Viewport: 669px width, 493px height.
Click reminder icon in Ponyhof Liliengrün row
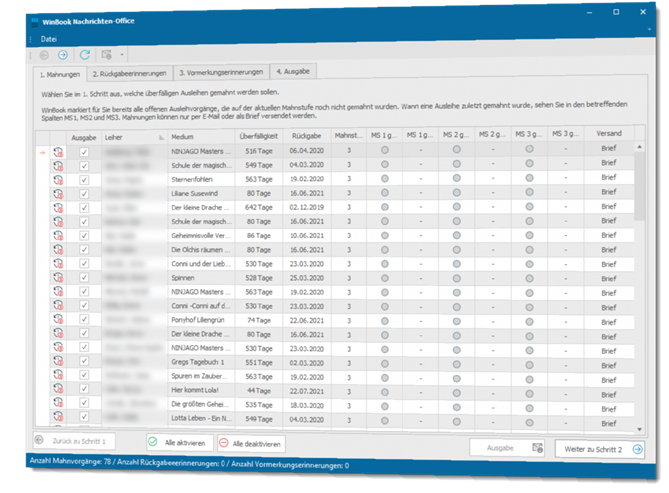point(58,319)
